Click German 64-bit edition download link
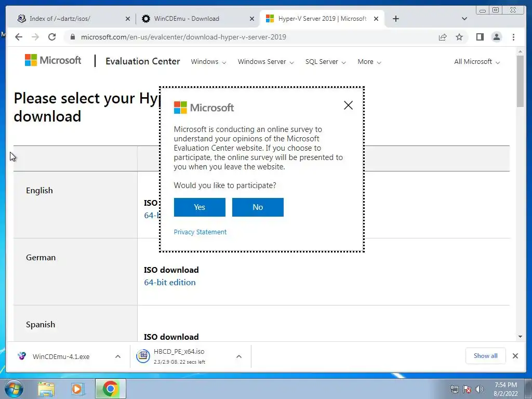 (x=170, y=282)
